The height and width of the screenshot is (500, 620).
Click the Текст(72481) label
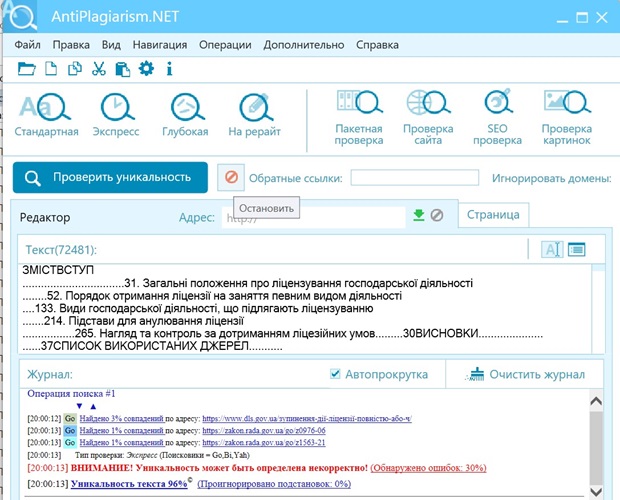point(61,250)
